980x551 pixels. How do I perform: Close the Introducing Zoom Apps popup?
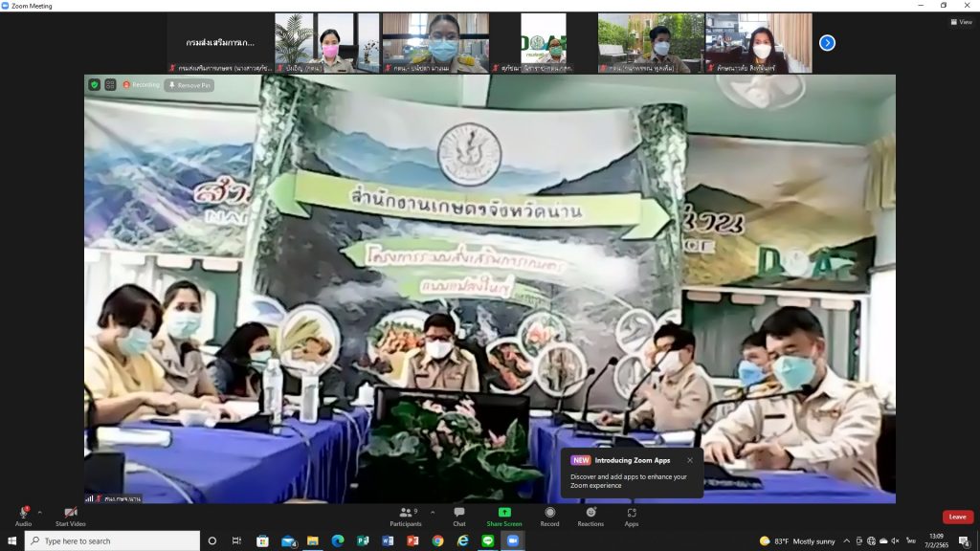pos(690,460)
